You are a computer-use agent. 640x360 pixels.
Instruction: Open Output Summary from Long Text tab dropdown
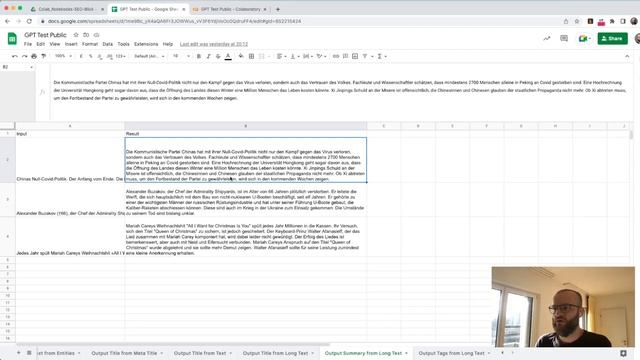(407, 353)
